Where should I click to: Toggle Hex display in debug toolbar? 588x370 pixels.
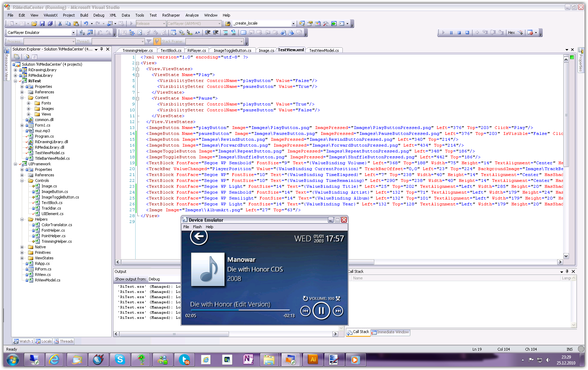click(511, 33)
